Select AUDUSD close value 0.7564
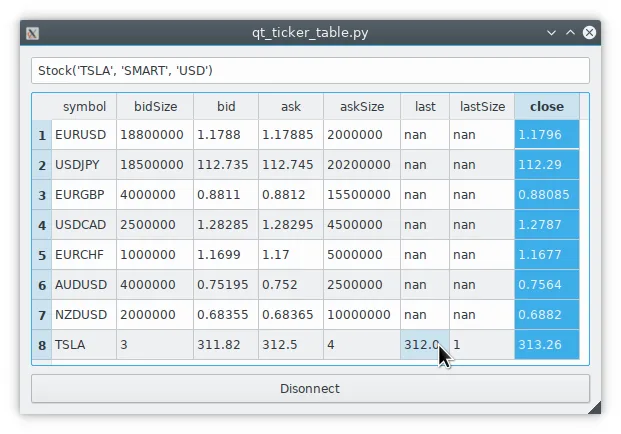Screen dimensions: 621x434 (x=547, y=285)
